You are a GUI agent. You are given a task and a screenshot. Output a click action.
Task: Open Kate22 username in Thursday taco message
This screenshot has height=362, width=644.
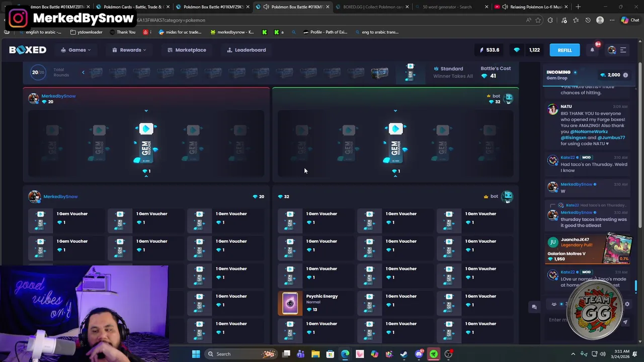pyautogui.click(x=568, y=157)
